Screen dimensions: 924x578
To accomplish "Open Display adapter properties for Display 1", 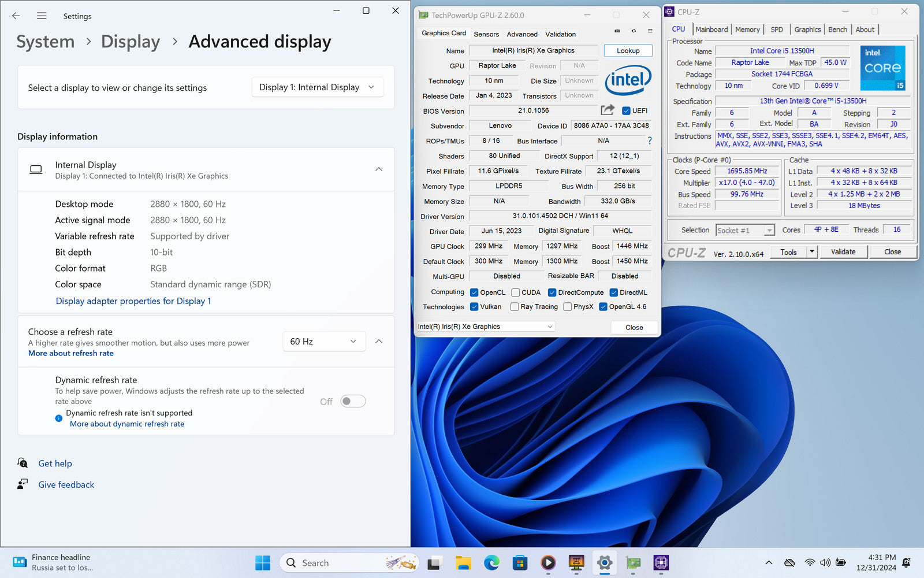I will click(x=133, y=301).
